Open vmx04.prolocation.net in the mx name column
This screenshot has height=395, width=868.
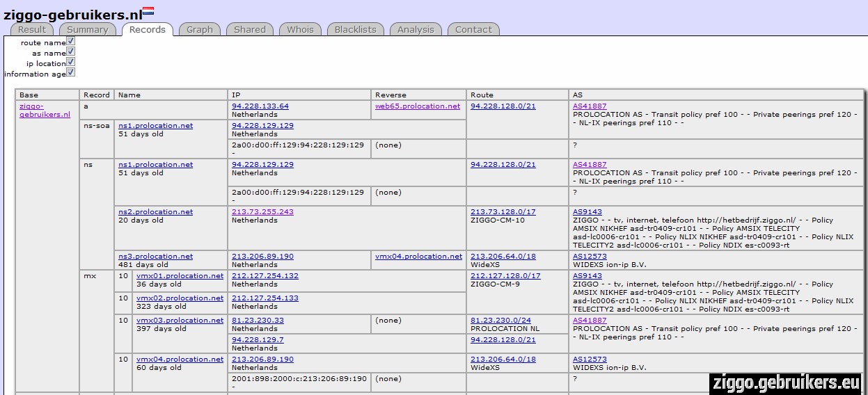(180, 359)
